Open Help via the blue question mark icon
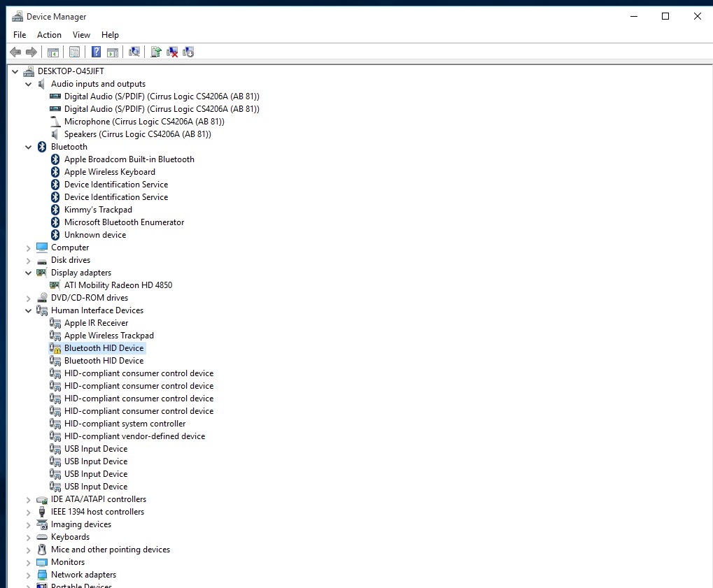This screenshot has width=713, height=588. [96, 52]
